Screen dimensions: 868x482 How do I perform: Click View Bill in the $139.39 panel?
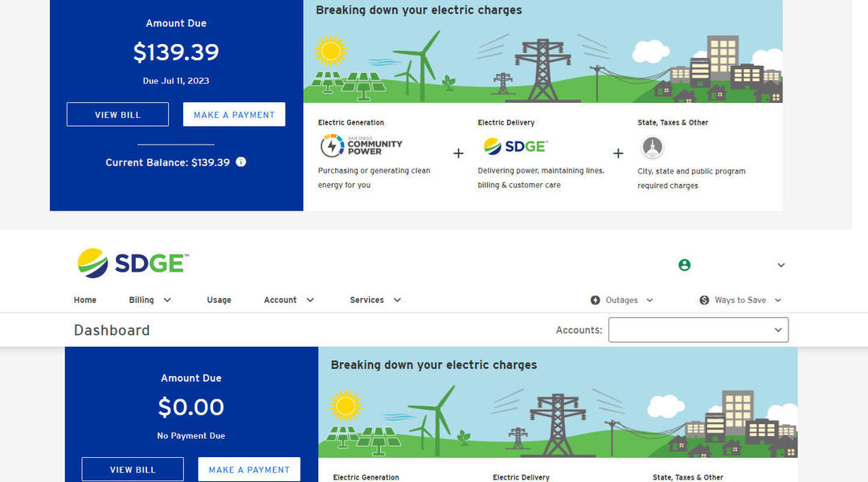coord(117,115)
